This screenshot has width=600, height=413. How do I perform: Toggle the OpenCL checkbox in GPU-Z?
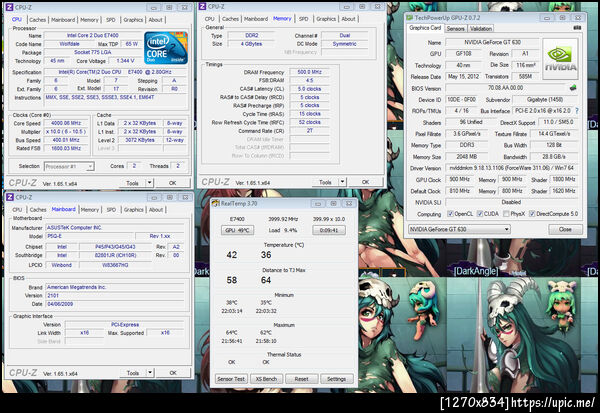coord(450,214)
